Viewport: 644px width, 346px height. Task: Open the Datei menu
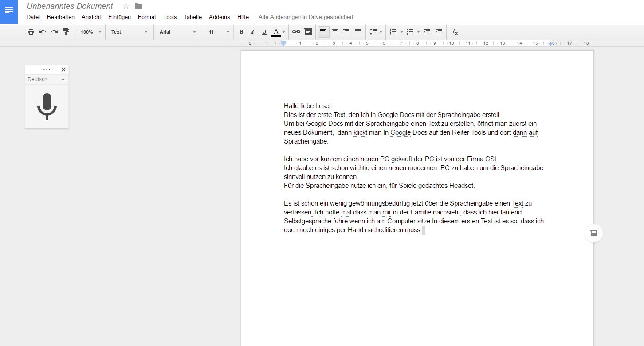33,17
